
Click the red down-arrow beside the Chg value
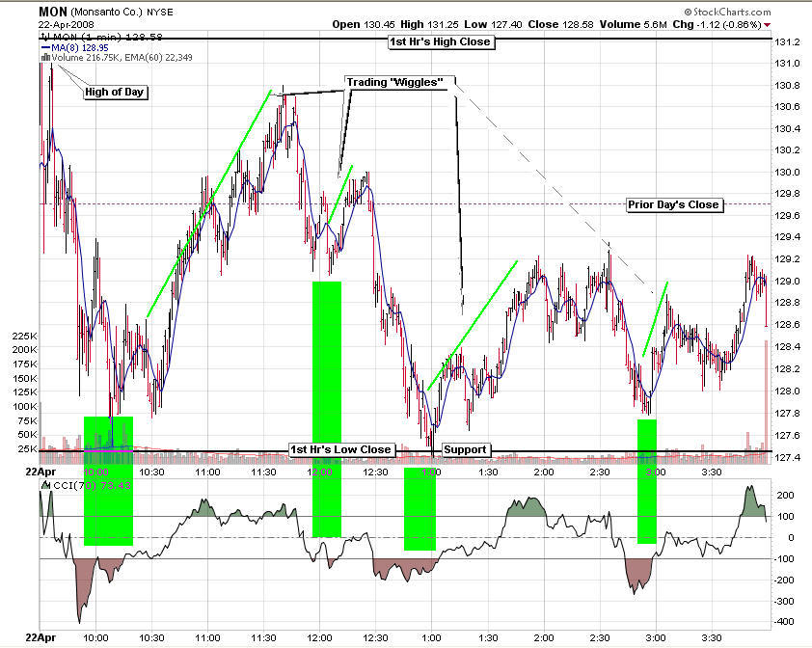(x=767, y=25)
